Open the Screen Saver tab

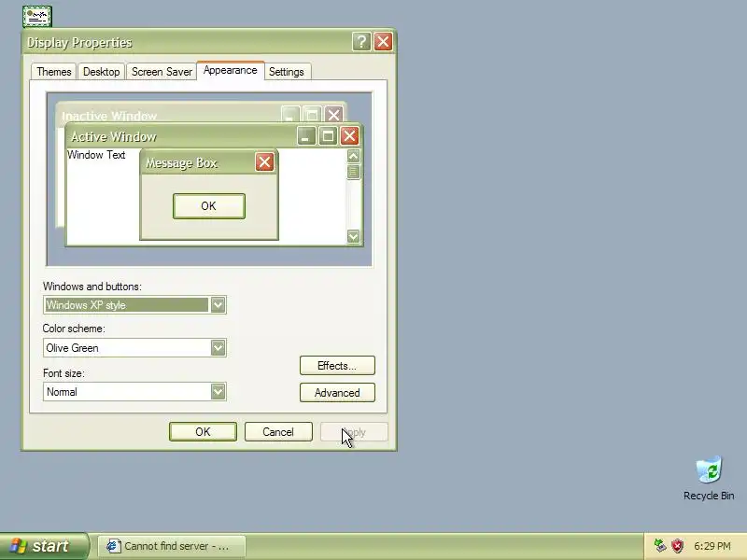[x=162, y=72]
